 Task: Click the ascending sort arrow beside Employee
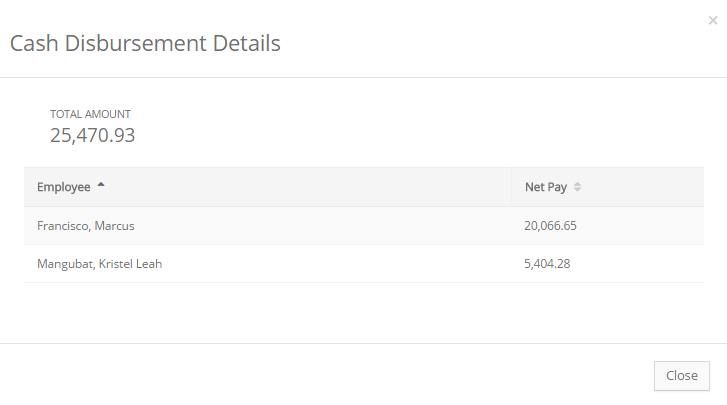[101, 186]
